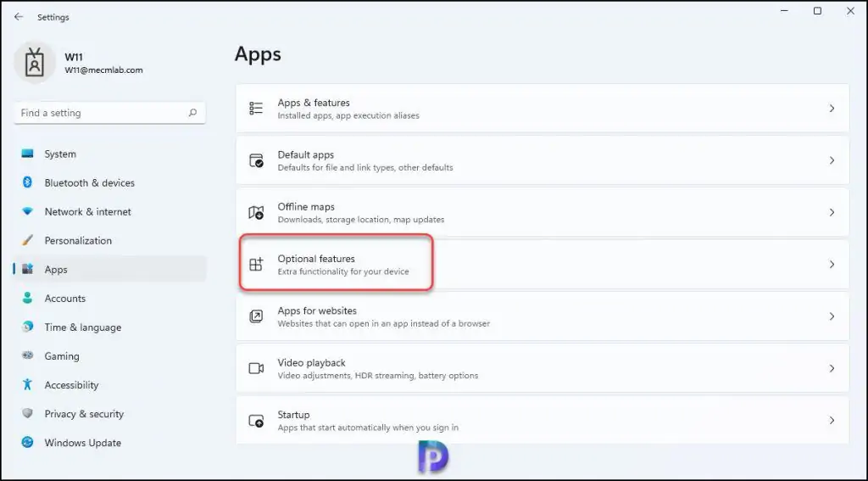
Task: Click the Time & language globe icon
Action: point(27,327)
